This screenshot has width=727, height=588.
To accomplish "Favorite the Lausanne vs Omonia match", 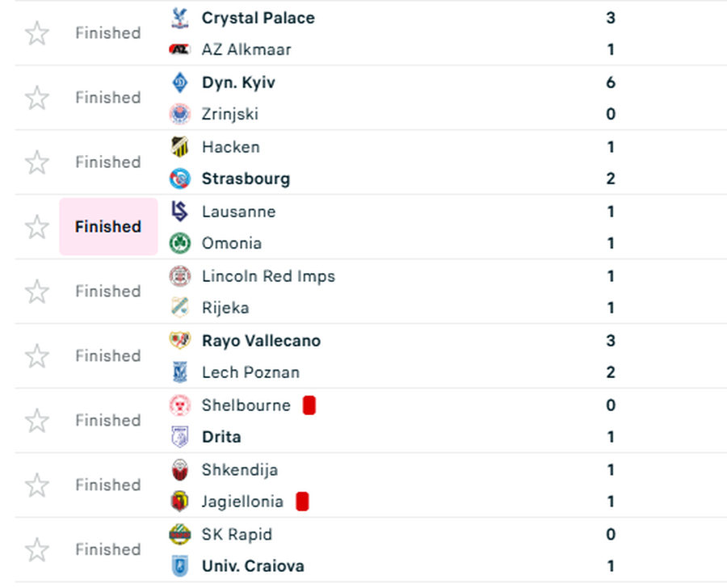I will point(37,227).
